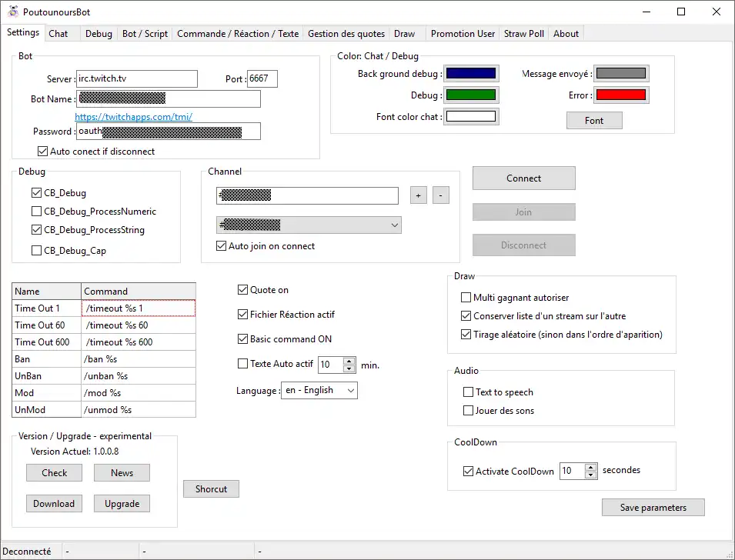The width and height of the screenshot is (735, 560).
Task: Add channel with plus button
Action: click(419, 195)
